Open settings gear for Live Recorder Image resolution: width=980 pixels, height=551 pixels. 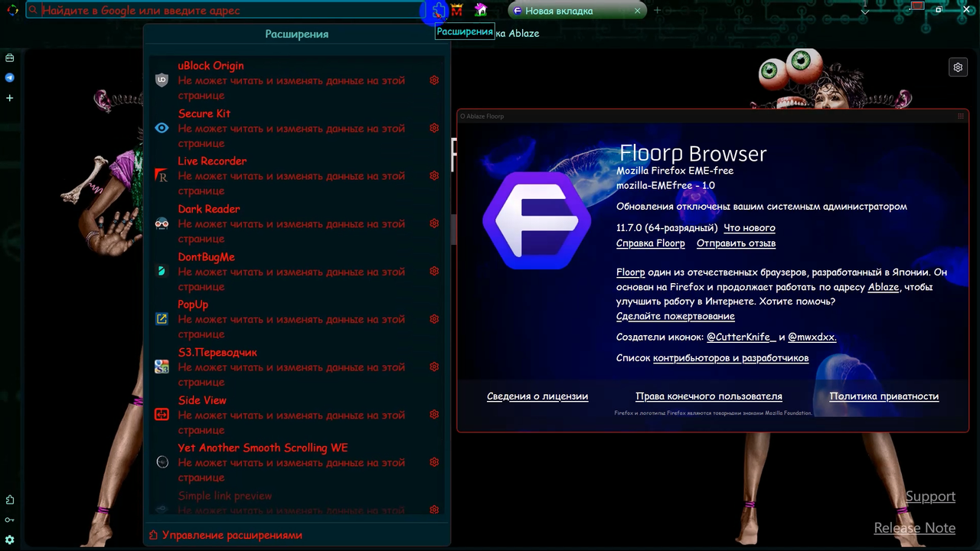tap(434, 176)
